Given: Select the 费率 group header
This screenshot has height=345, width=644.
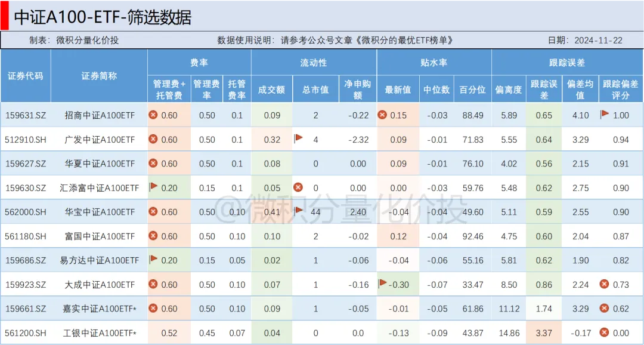Looking at the screenshot, I should [x=199, y=62].
